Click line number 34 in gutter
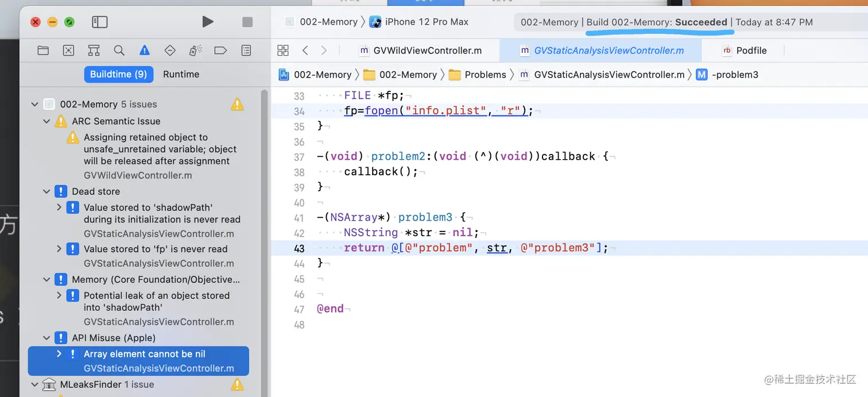Image resolution: width=868 pixels, height=397 pixels. [x=299, y=111]
